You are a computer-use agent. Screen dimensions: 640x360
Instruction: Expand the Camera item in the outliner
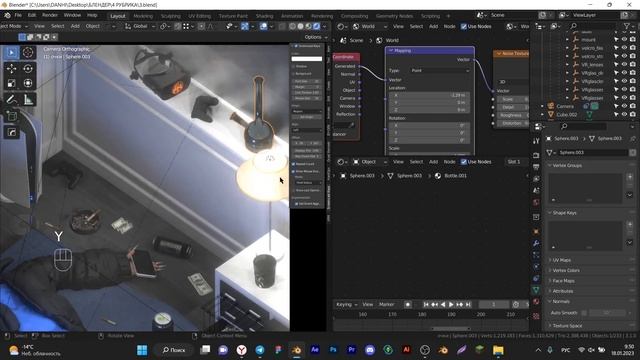[542, 106]
